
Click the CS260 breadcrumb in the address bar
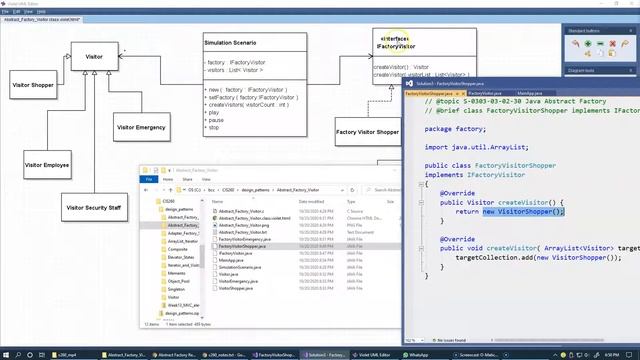(228, 190)
